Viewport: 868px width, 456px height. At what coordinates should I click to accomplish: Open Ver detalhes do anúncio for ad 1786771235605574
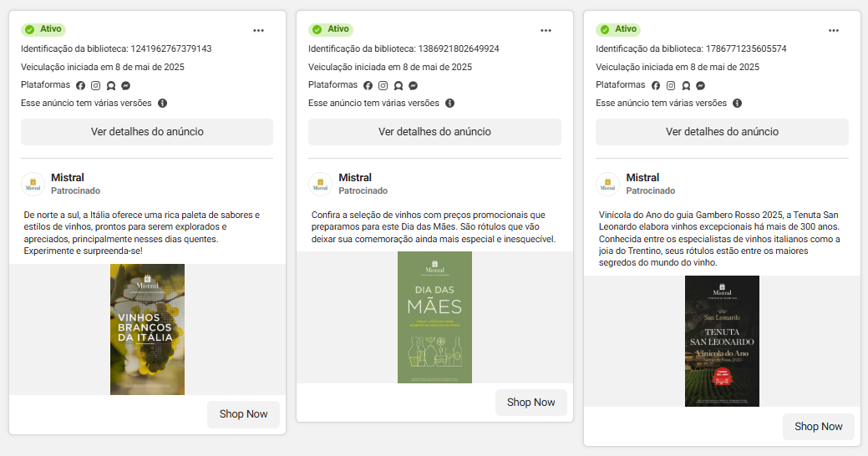[x=722, y=132]
